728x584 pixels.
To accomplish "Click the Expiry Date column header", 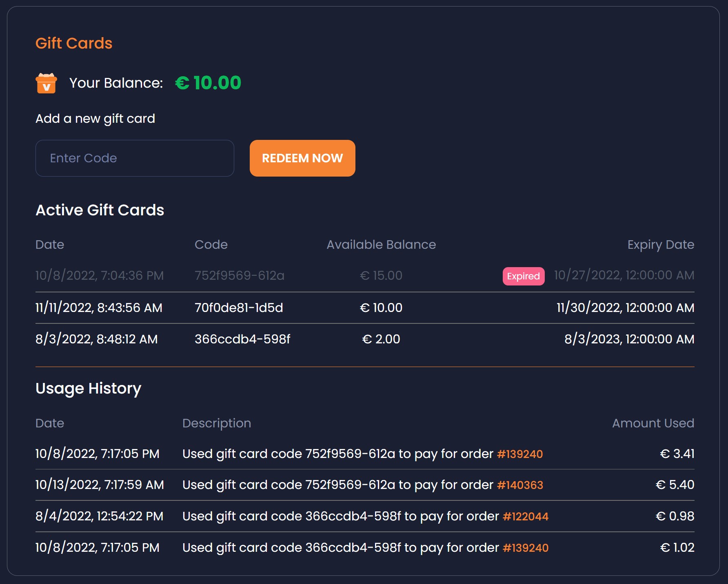I will (660, 245).
